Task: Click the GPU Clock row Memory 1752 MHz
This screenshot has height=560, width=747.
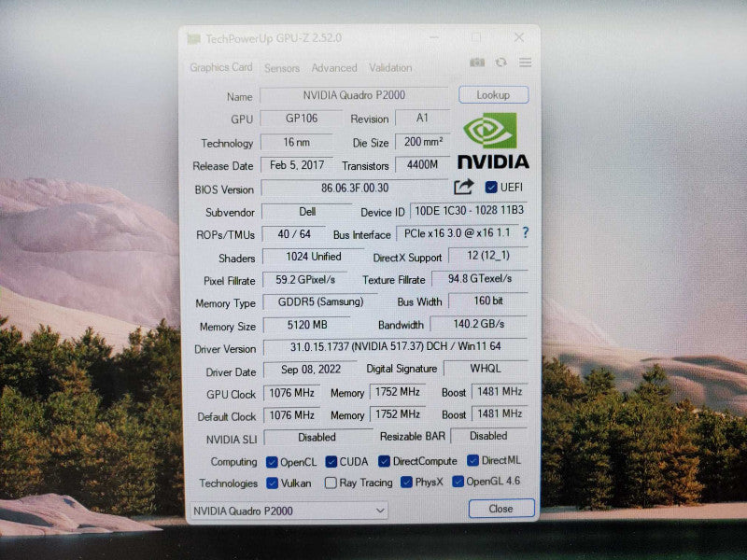Action: coord(398,392)
